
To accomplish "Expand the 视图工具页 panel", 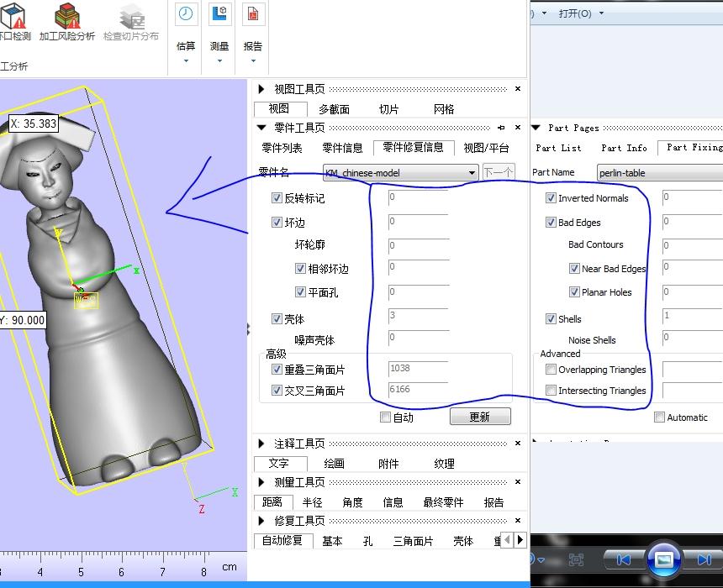I will (x=261, y=88).
